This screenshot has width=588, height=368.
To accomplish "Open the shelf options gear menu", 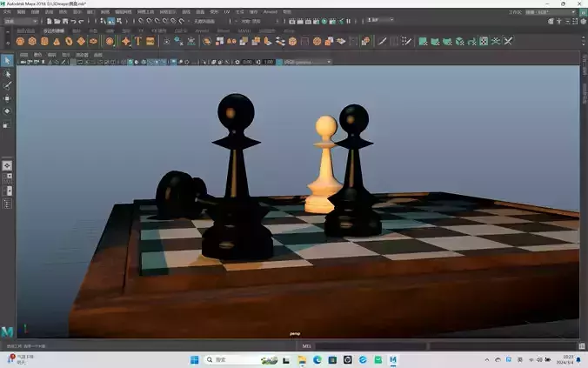I will pos(8,43).
